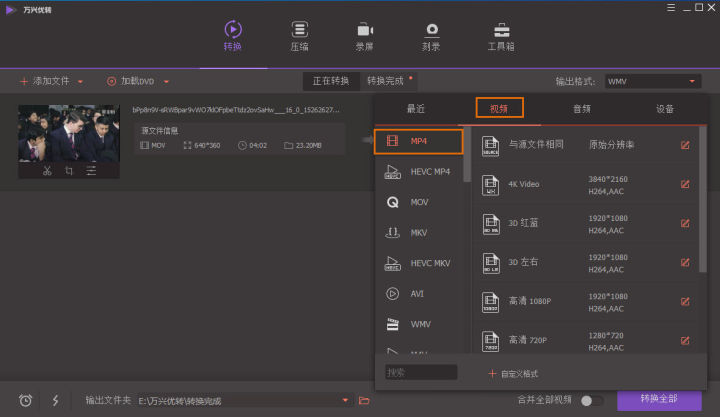The height and width of the screenshot is (417, 720).
Task: Choose the 4K Video preset row
Action: click(585, 185)
